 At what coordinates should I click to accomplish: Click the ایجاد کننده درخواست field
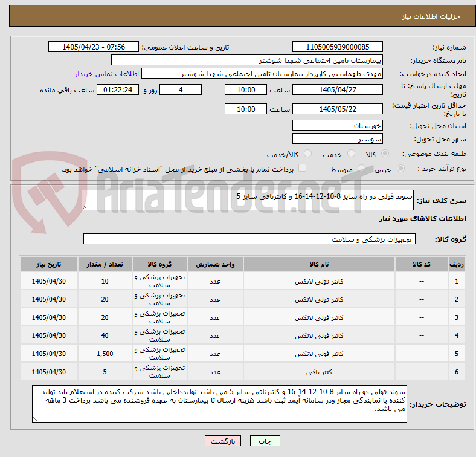pos(262,74)
